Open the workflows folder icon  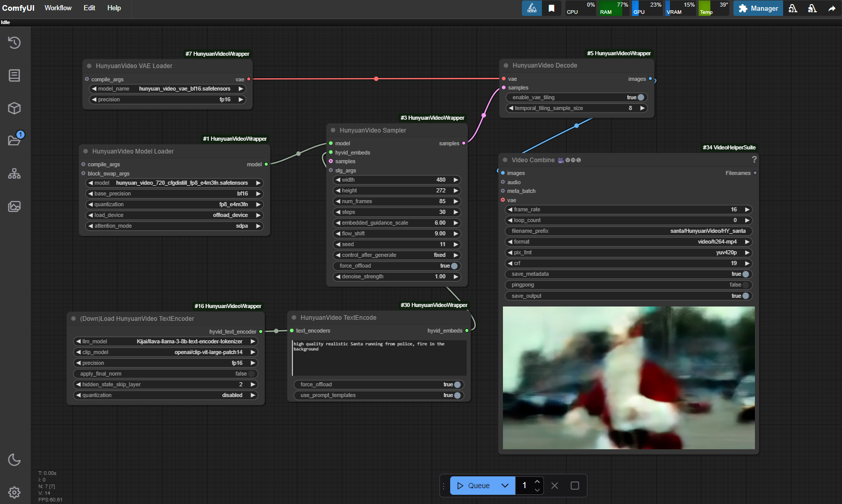tap(14, 141)
